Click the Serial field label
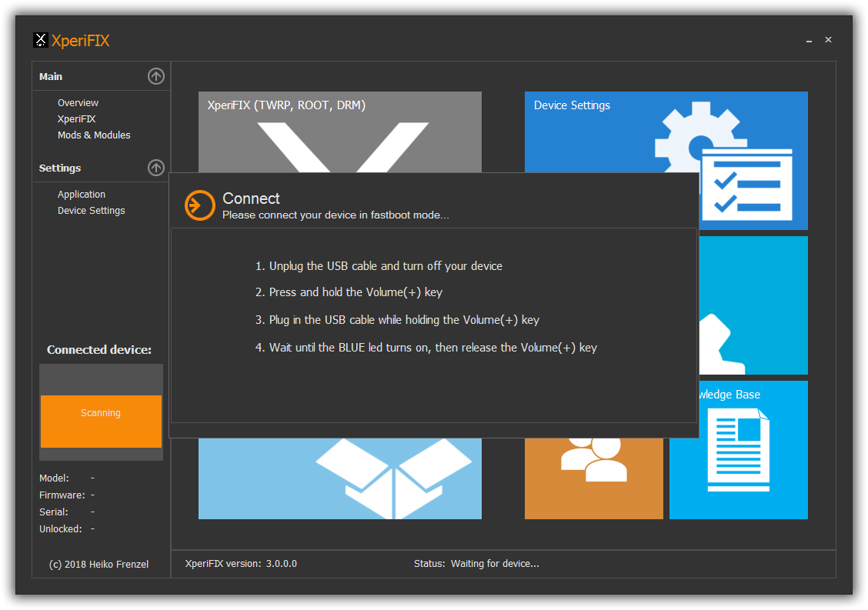Viewport: 868px width, 610px height. 54,512
